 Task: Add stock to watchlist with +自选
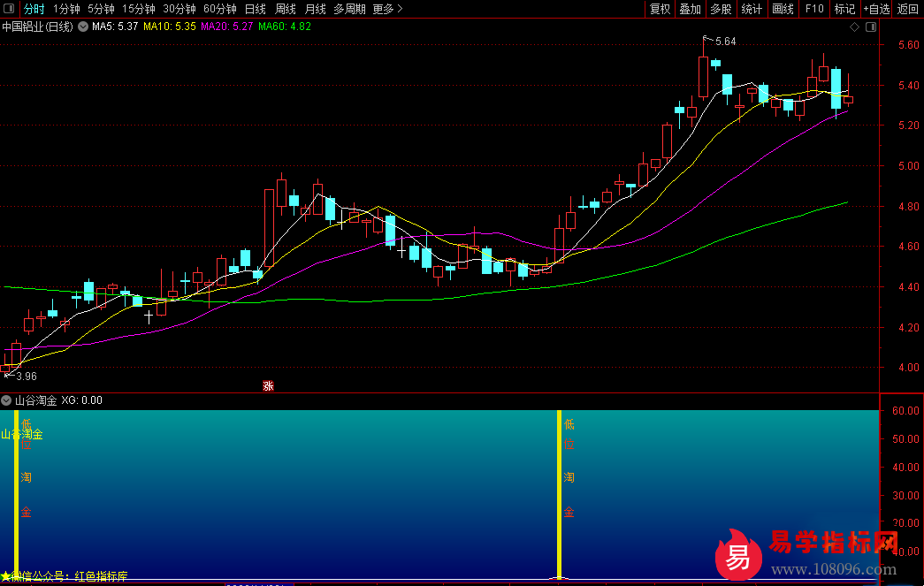(x=876, y=9)
